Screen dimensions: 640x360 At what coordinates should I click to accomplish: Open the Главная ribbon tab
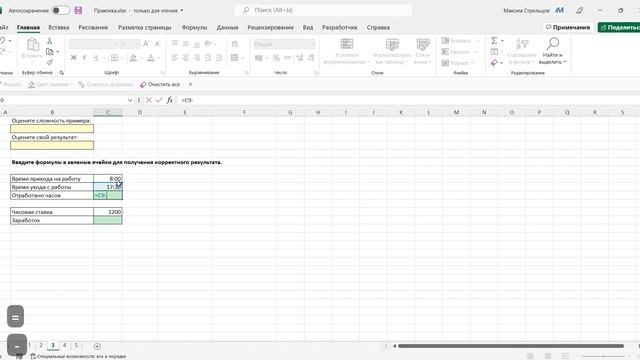pyautogui.click(x=28, y=27)
